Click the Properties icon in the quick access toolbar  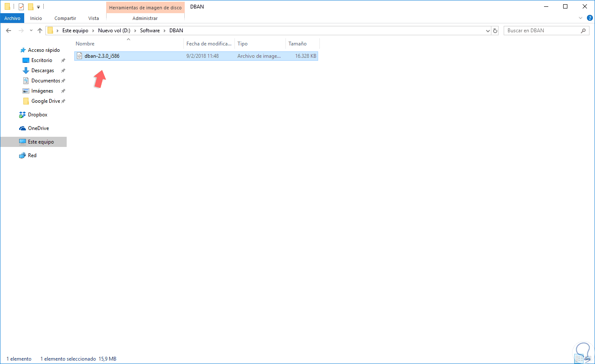coord(21,7)
